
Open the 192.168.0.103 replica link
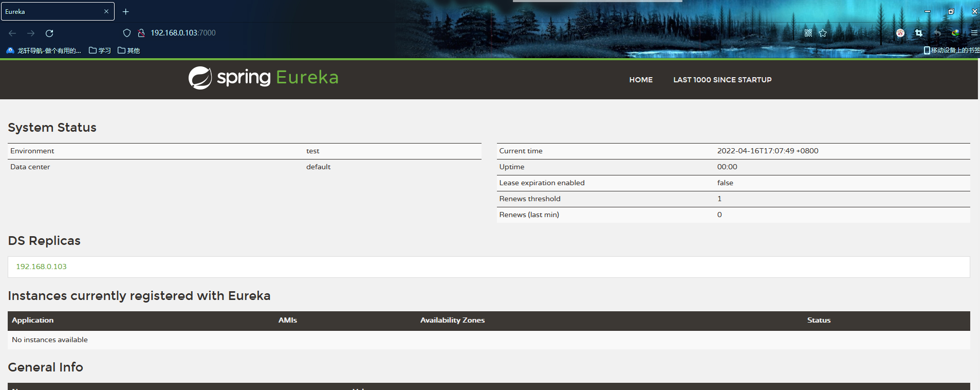pyautogui.click(x=41, y=267)
